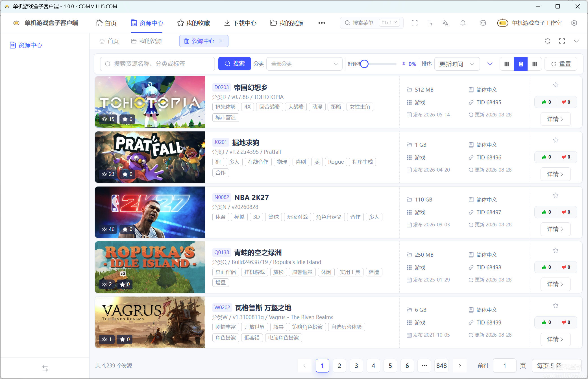Screen dimensions: 588x379
Task: Open the Ropuka's Idle Island thumbnail
Action: coord(150,267)
